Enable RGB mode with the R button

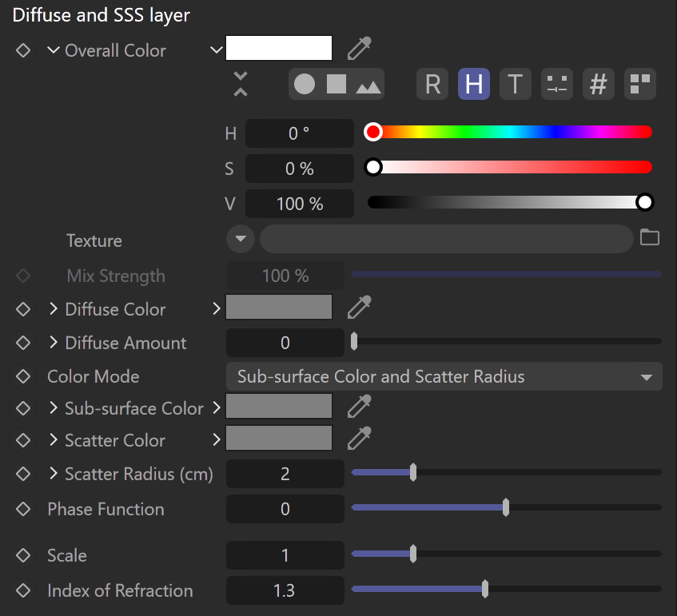tap(432, 84)
